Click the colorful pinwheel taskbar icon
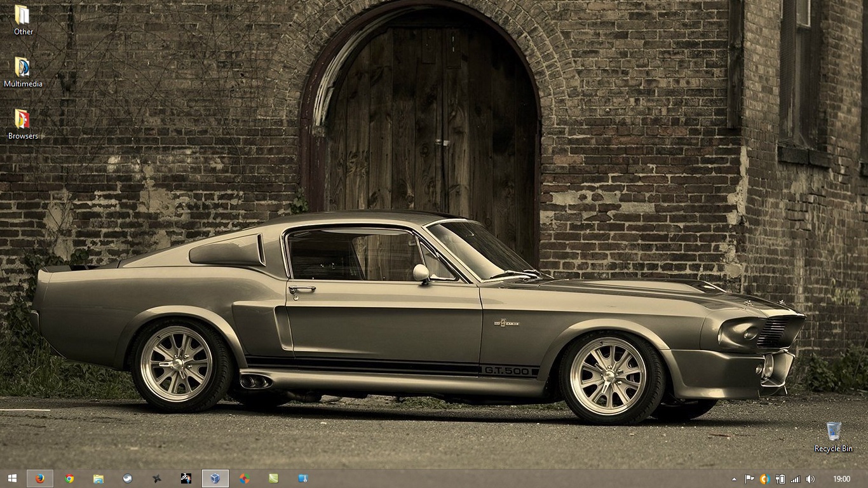The image size is (868, 488). pos(244,478)
